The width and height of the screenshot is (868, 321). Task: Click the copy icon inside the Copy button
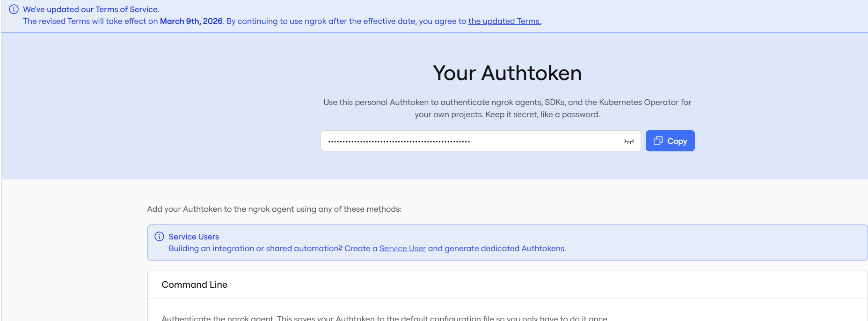coord(658,141)
